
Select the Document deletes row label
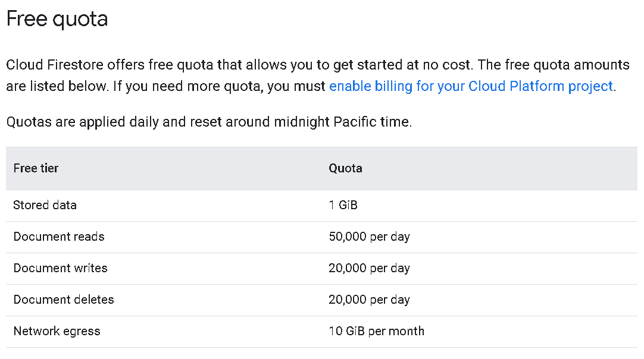click(64, 300)
